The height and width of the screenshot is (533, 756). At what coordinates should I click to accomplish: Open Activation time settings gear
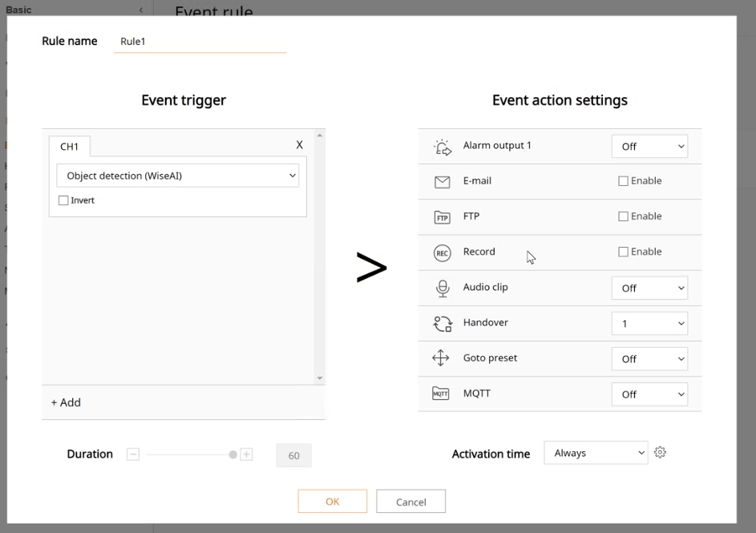tap(660, 453)
